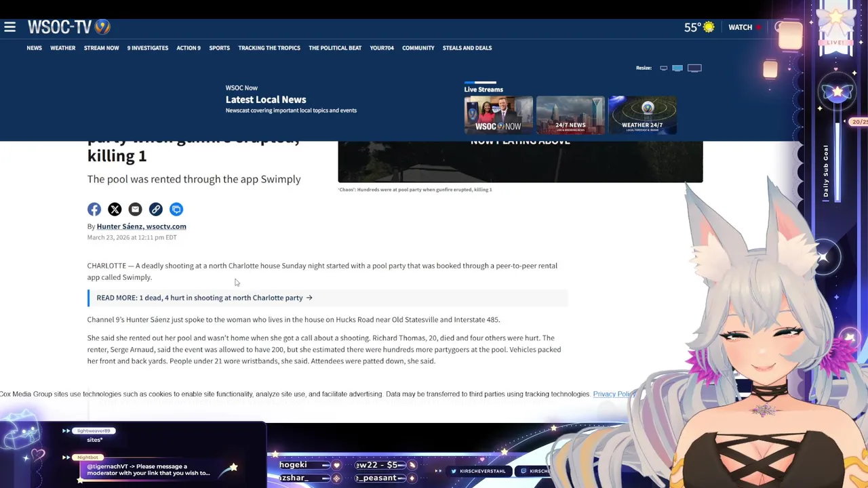This screenshot has width=868, height=488.
Task: Click the blue copy share icon
Action: click(176, 209)
